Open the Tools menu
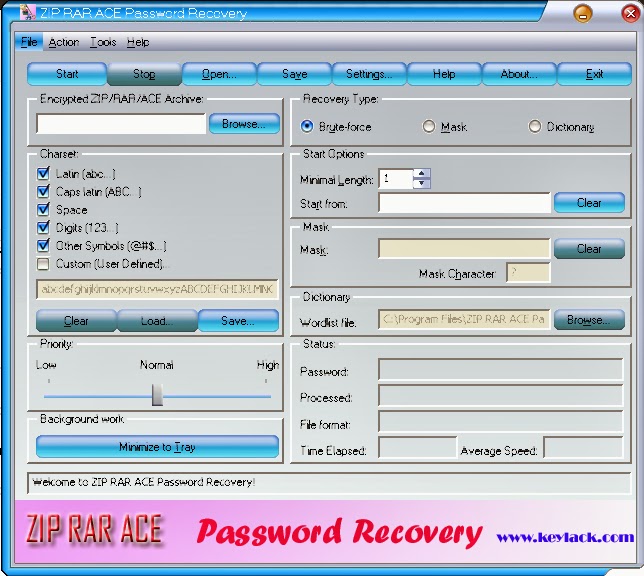Viewport: 644px width, 576px height. click(x=103, y=42)
